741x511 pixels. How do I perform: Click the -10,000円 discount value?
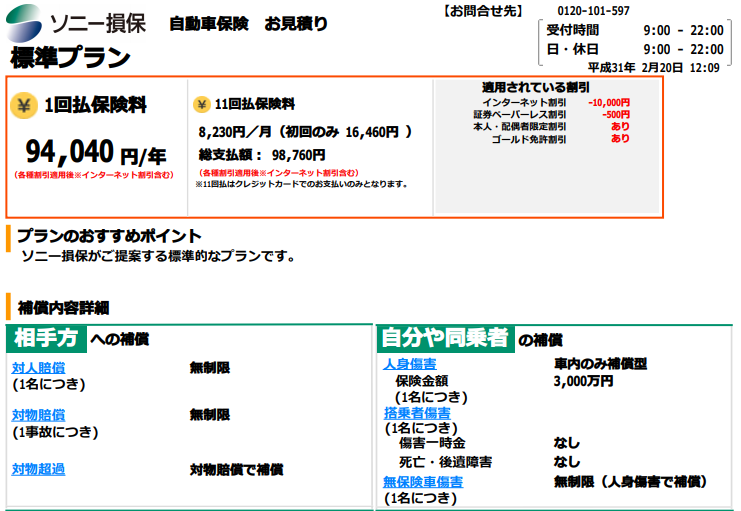(x=609, y=102)
